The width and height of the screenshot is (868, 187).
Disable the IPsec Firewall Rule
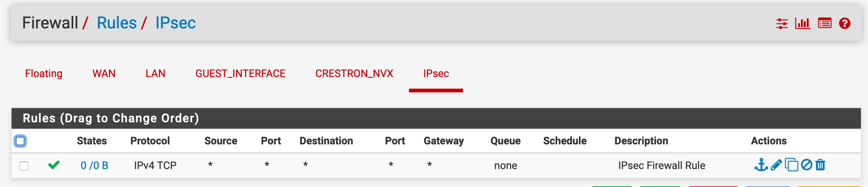coord(806,165)
